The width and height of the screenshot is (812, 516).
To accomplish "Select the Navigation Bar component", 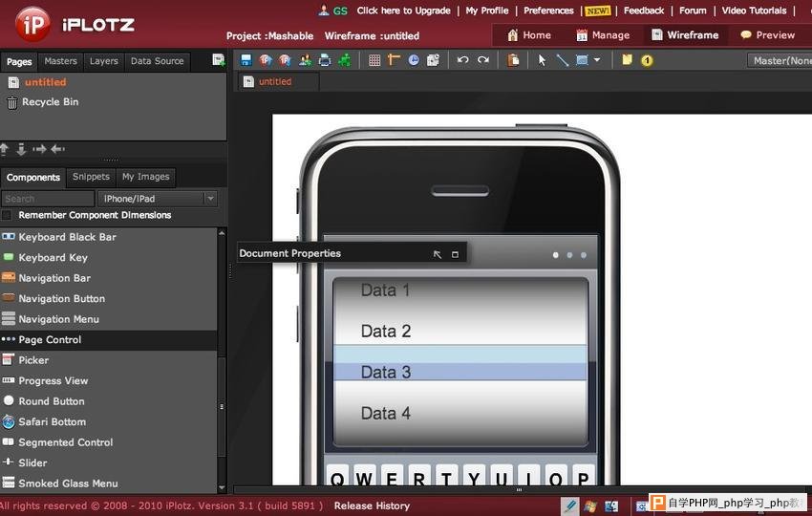I will click(109, 278).
